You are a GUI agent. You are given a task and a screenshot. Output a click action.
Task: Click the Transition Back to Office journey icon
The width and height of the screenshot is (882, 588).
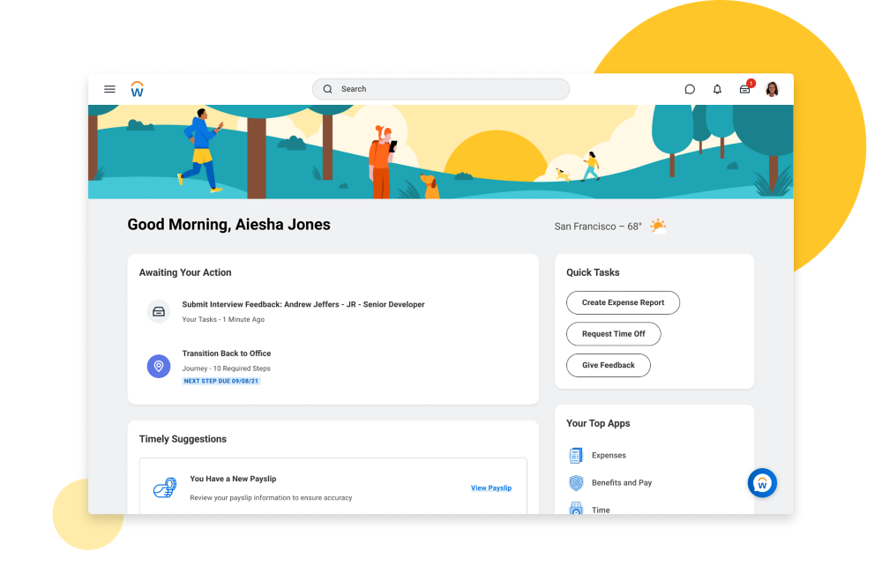159,366
